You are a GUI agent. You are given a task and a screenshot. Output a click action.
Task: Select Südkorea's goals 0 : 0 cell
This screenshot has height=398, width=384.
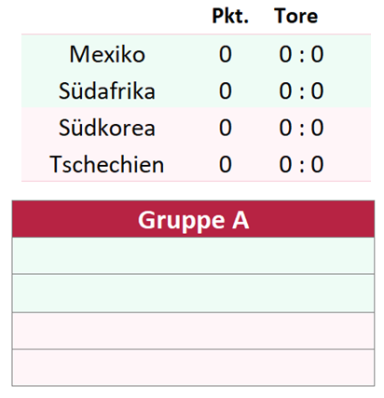pyautogui.click(x=301, y=128)
